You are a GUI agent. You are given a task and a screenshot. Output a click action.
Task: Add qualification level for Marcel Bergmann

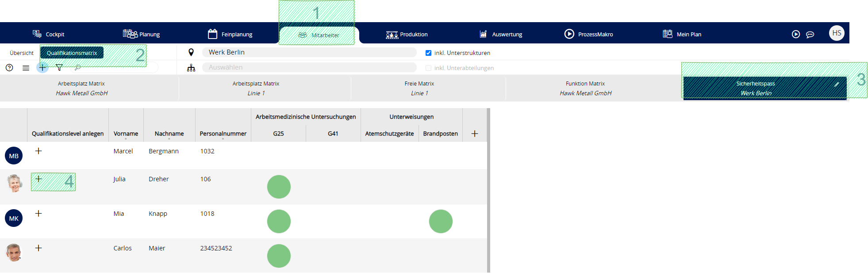[38, 151]
